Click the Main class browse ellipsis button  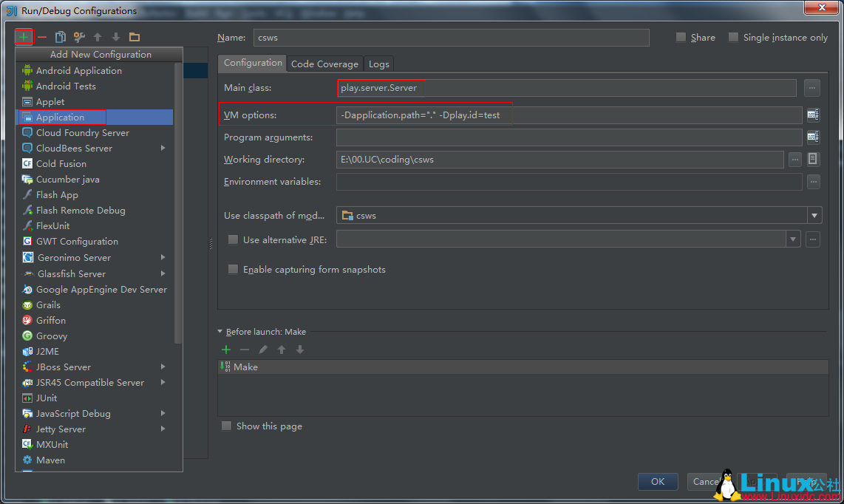(812, 88)
